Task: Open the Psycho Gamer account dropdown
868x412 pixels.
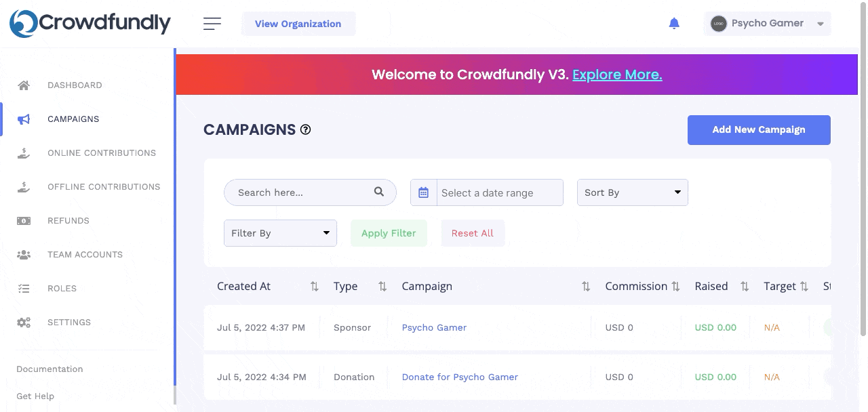Action: (x=768, y=24)
